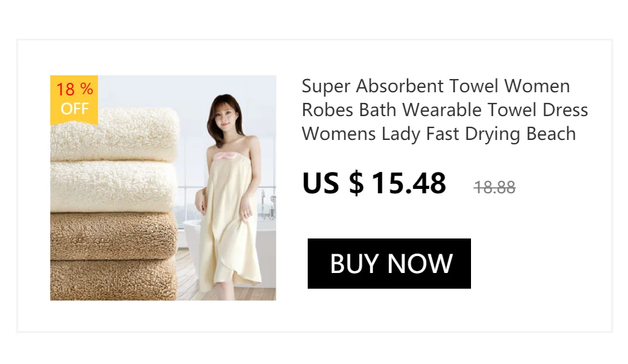Click the word 'OFF' in the yellow badge

pyautogui.click(x=75, y=109)
